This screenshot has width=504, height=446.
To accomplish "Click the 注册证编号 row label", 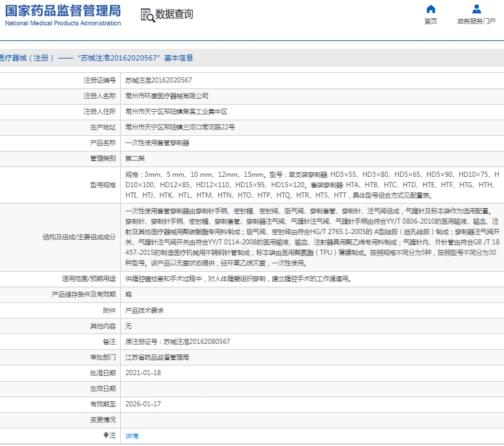I will click(x=99, y=80).
